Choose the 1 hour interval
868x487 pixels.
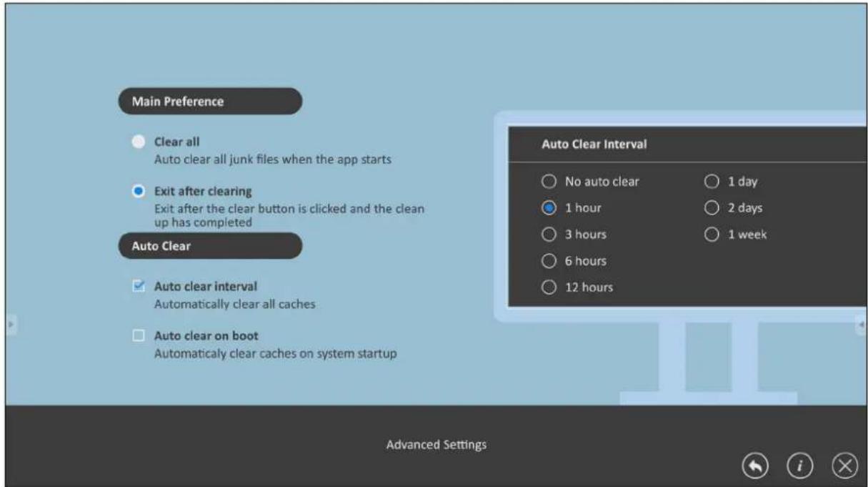tap(548, 208)
